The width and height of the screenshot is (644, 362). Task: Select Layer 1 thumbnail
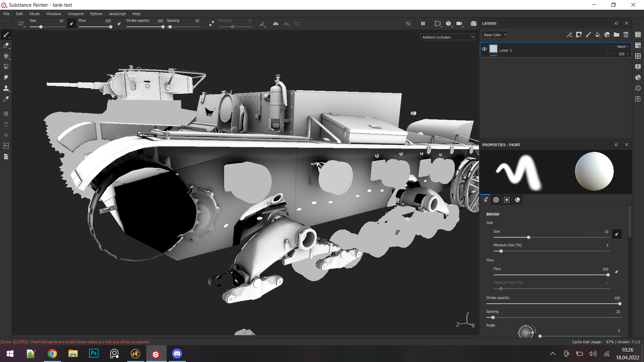493,49
